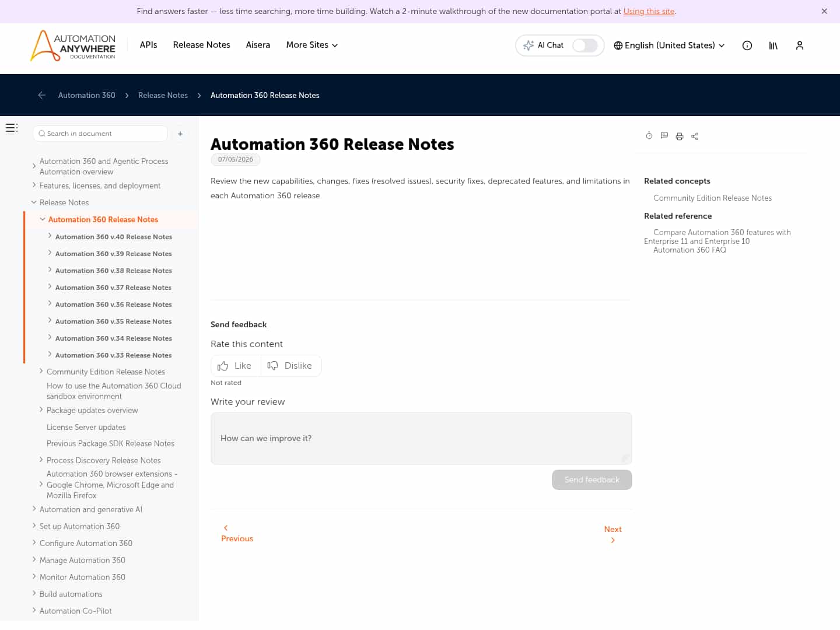840x630 pixels.
Task: Expand Automation 360 and Agentic Process overview
Action: (x=34, y=166)
